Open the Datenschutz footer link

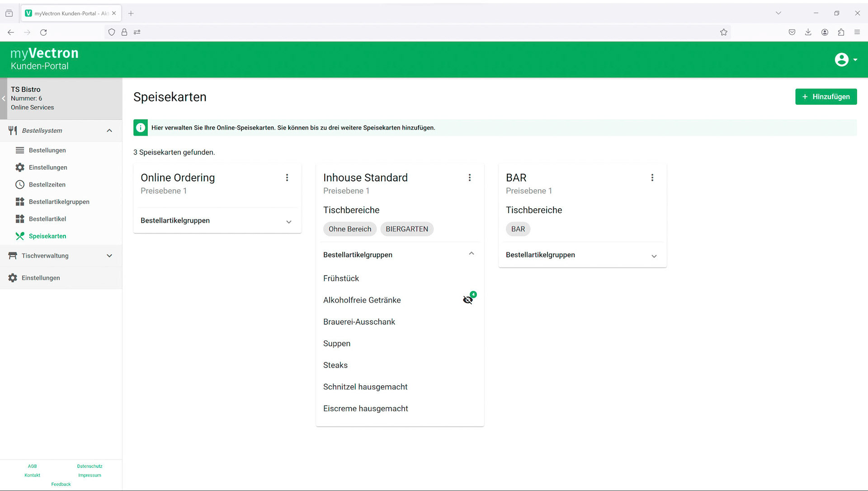(x=90, y=466)
